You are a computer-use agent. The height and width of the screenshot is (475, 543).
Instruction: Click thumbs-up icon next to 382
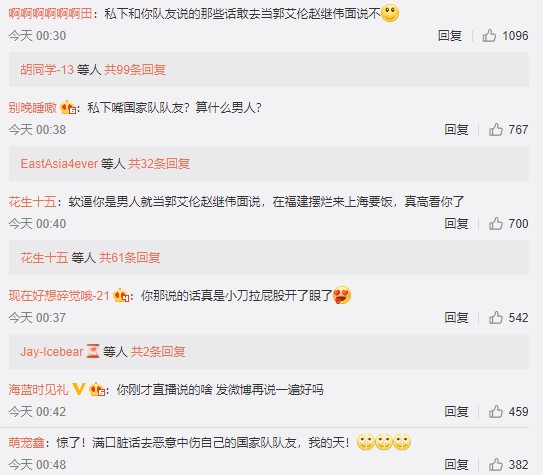click(496, 465)
